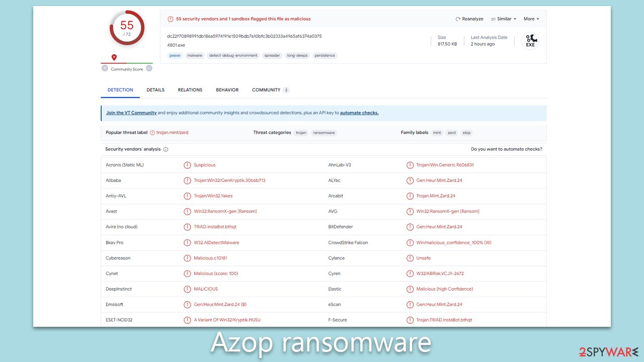This screenshot has height=362, width=644.
Task: Click the file hash text
Action: click(245, 36)
